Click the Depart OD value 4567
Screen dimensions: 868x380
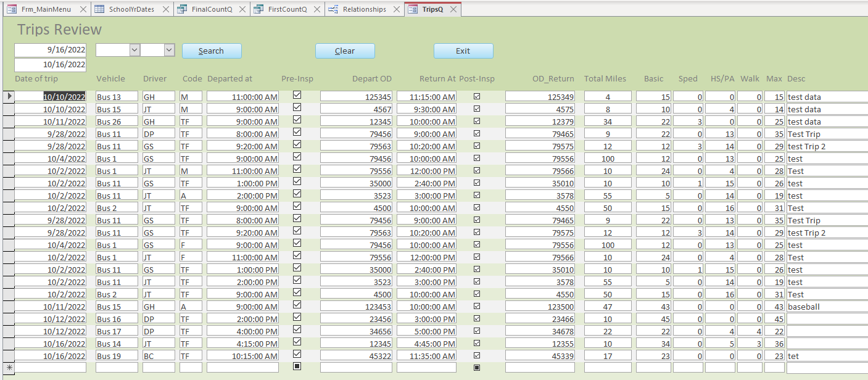tap(357, 109)
